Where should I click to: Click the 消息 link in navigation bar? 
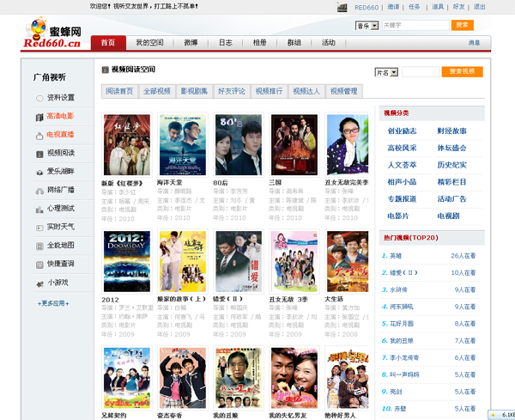474,43
